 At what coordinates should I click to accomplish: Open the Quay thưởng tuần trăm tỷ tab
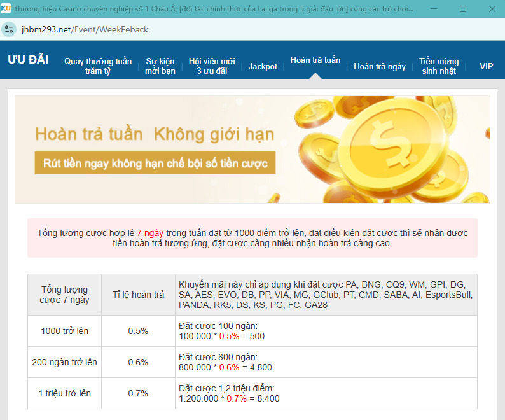[x=98, y=66]
